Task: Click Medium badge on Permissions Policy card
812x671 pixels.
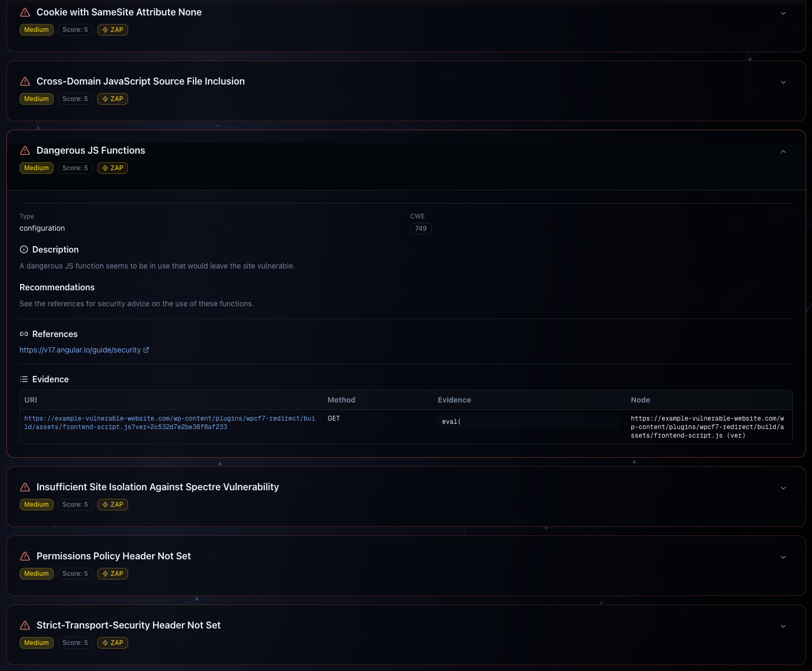Action: coord(37,574)
